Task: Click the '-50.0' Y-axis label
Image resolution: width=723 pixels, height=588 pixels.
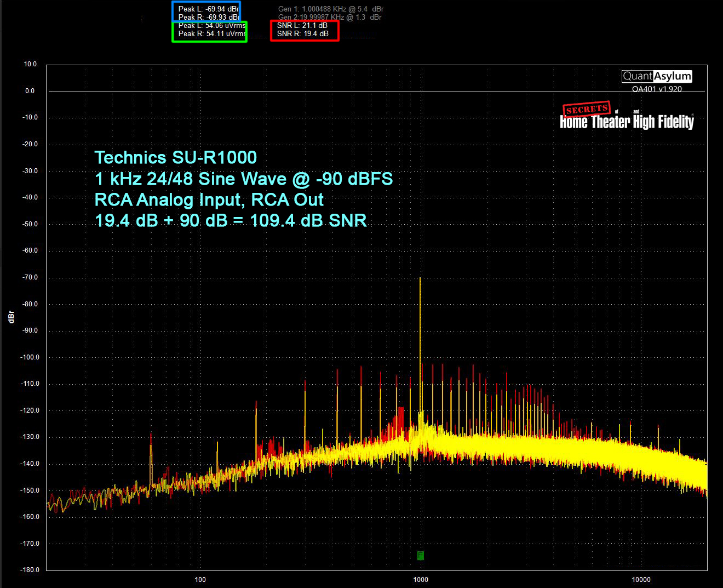Action: (x=30, y=224)
